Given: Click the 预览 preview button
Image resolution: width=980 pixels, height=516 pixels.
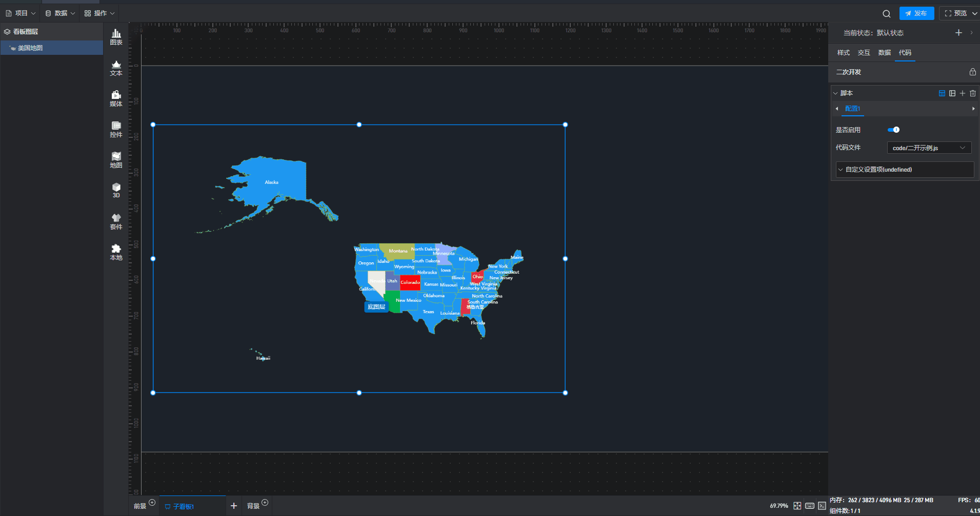Looking at the screenshot, I should pos(955,13).
